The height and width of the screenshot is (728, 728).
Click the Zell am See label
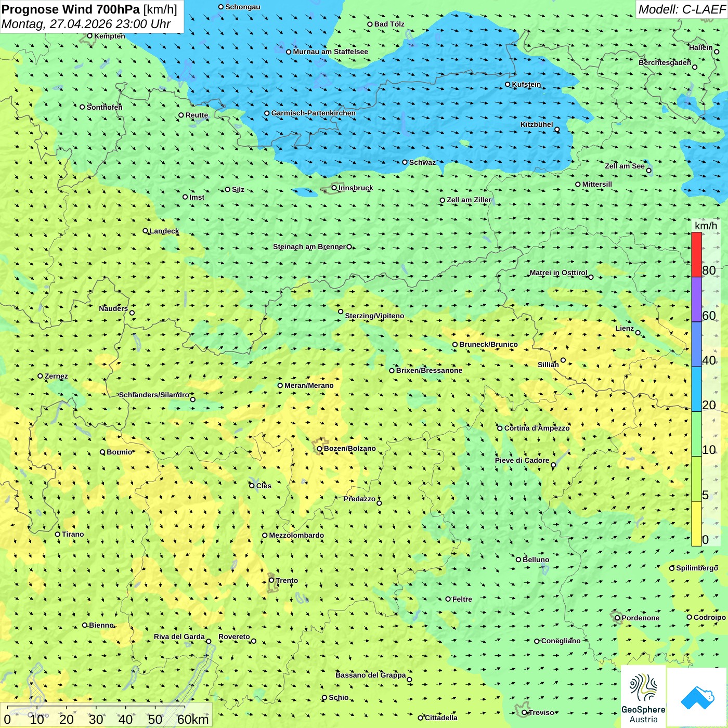625,166
